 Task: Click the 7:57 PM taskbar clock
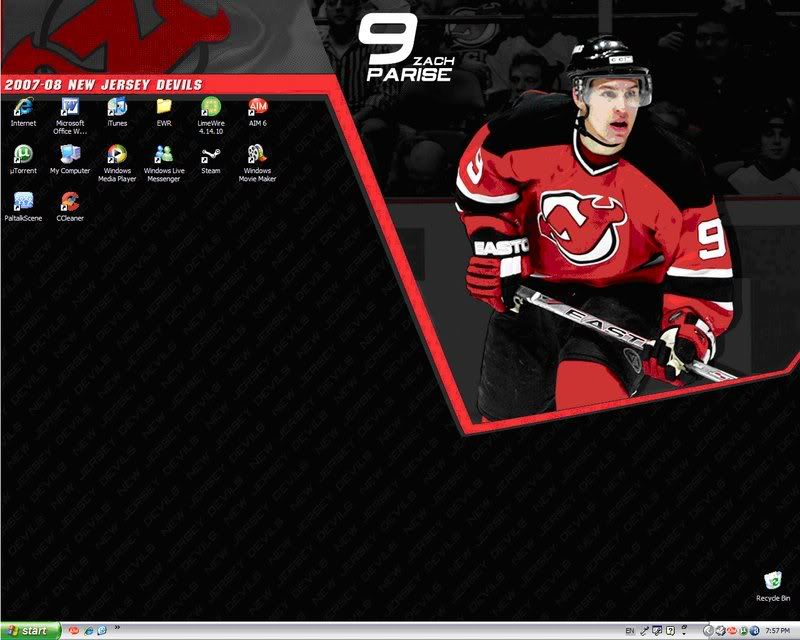pos(778,631)
